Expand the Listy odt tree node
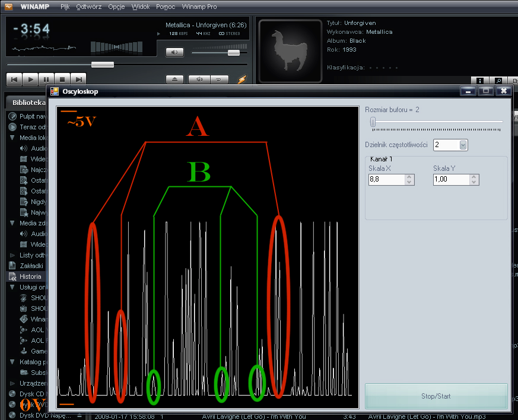The image size is (518, 420). click(x=12, y=255)
